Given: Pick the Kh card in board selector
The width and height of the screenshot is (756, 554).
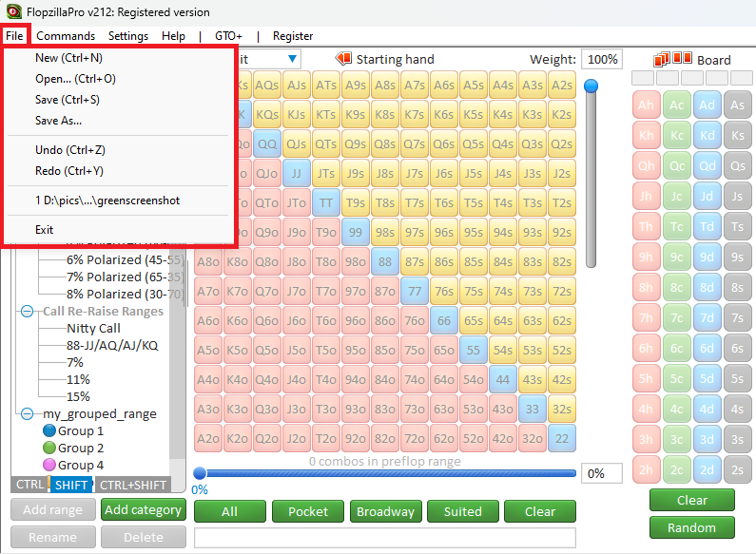Looking at the screenshot, I should point(647,136).
